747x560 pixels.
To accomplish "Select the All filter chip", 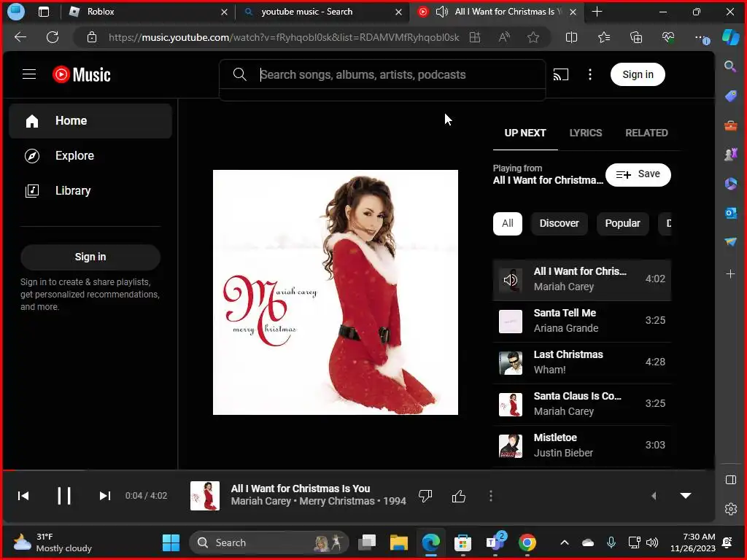I will coord(508,223).
